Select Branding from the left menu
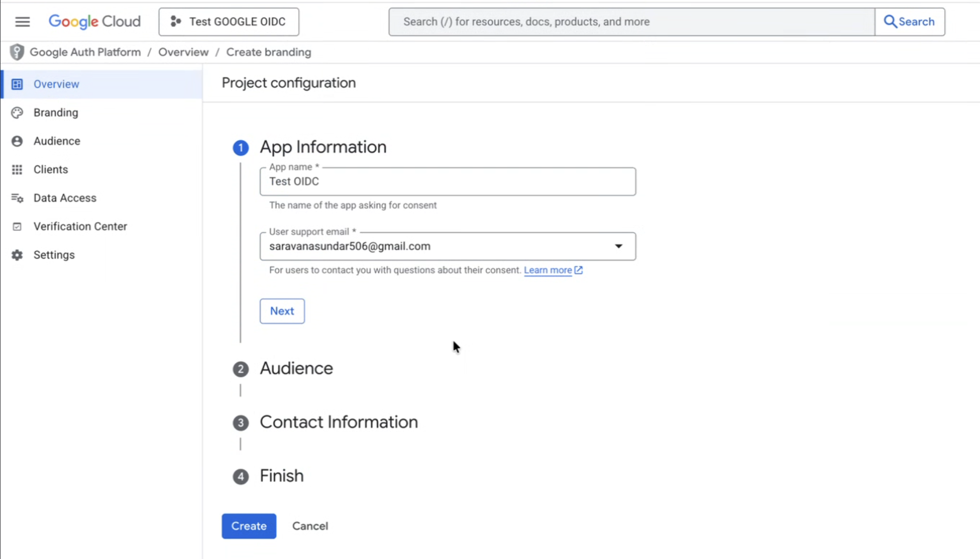Viewport: 980px width, 559px height. coord(56,112)
